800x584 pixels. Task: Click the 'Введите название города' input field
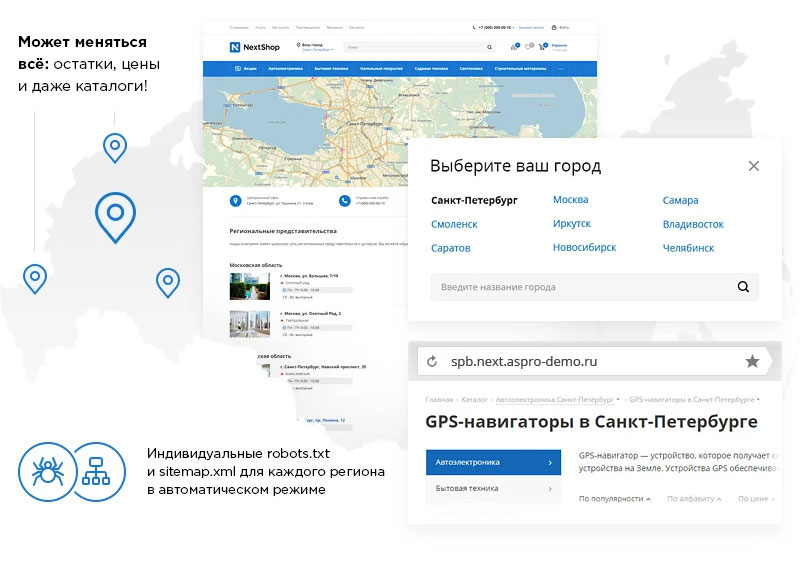[580, 287]
